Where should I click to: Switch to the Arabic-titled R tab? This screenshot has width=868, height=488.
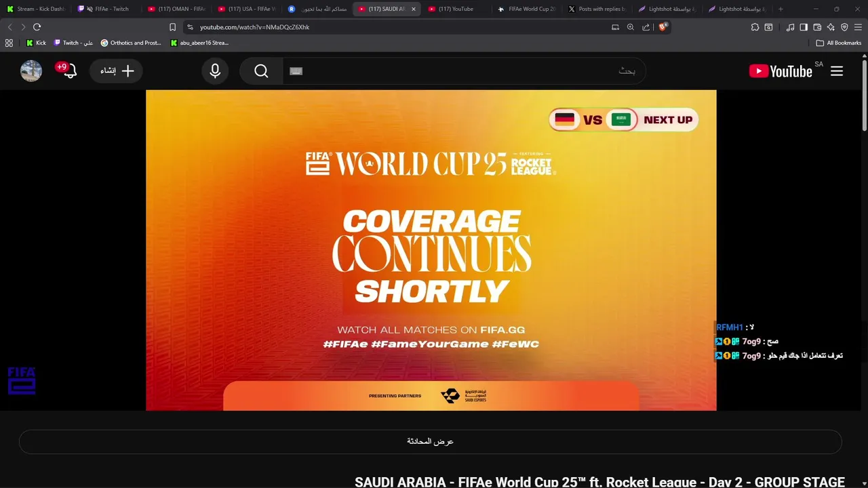[x=317, y=9]
